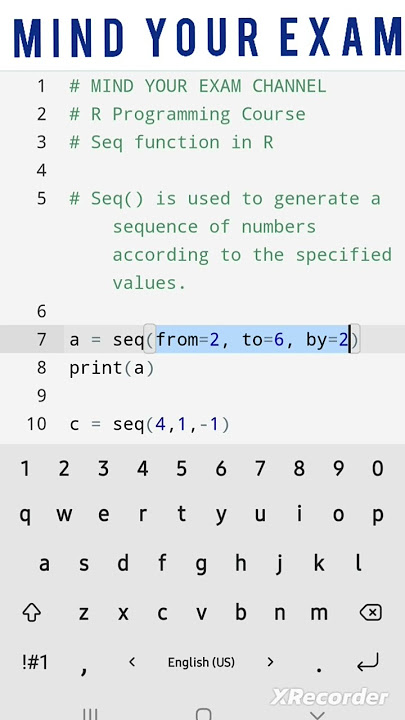Tap the Shift key on the keyboard

pos(31,613)
